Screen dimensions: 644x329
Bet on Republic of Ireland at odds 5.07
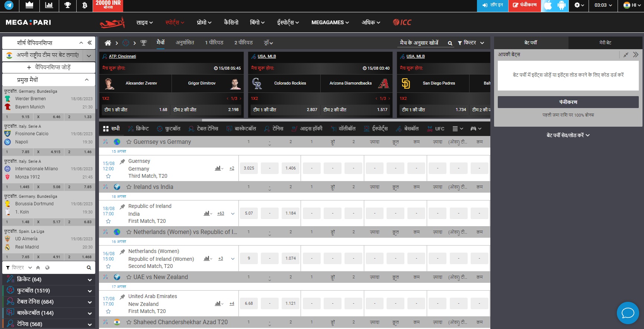pos(249,213)
